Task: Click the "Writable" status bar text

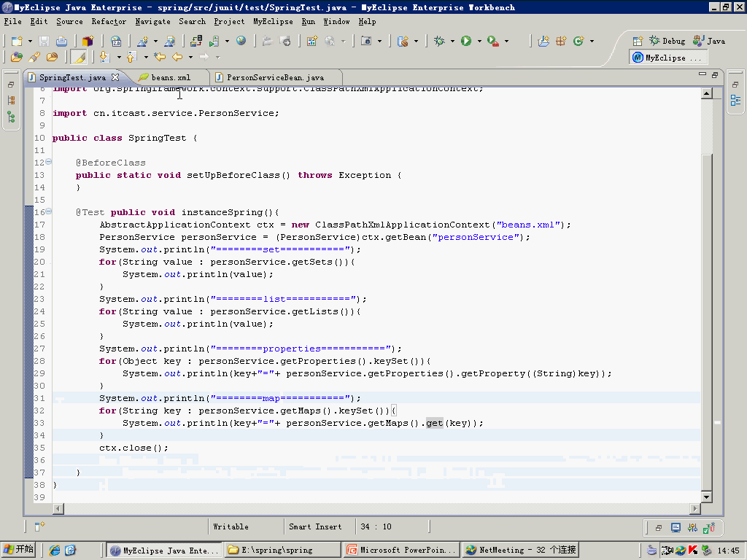Action: (231, 526)
